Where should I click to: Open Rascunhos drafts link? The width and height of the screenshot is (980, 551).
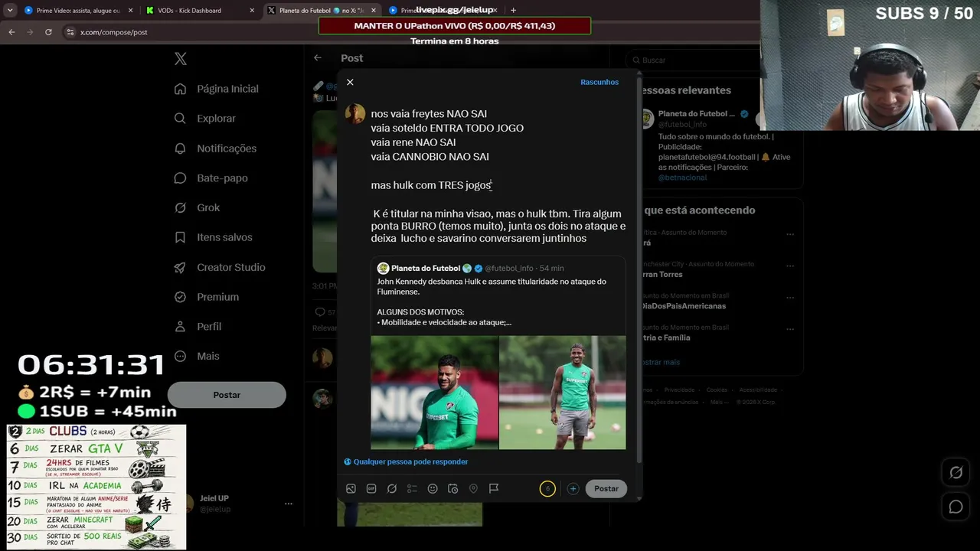click(599, 82)
